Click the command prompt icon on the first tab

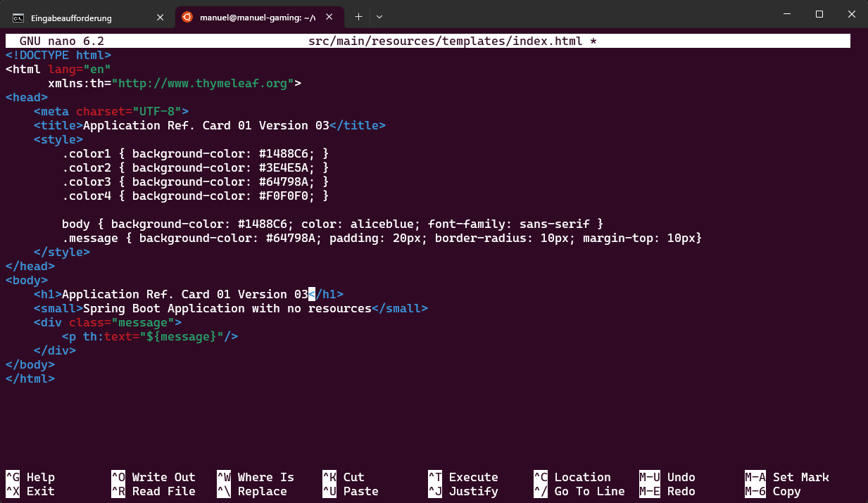[18, 18]
